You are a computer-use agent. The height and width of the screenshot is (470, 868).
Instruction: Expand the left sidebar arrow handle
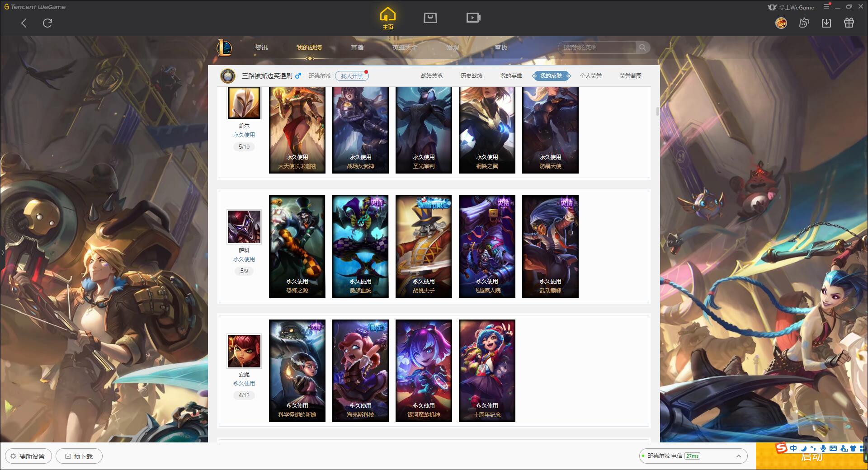2,252
